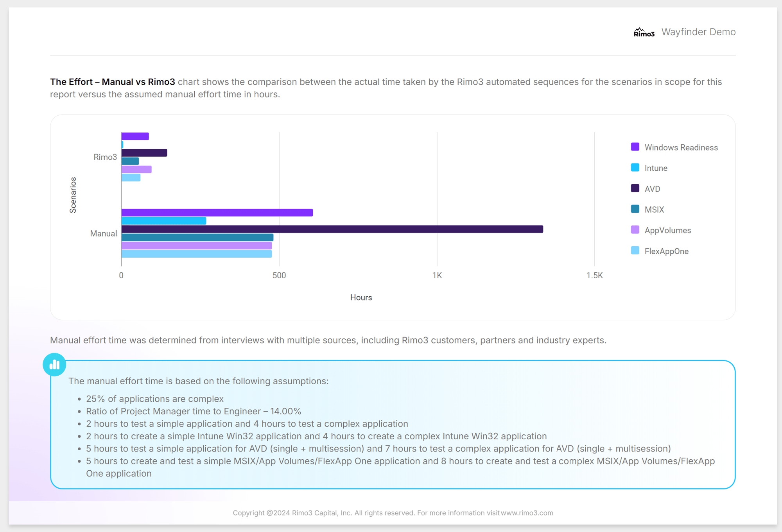Select the Manual MSIX bar
The image size is (782, 532).
coord(197,237)
